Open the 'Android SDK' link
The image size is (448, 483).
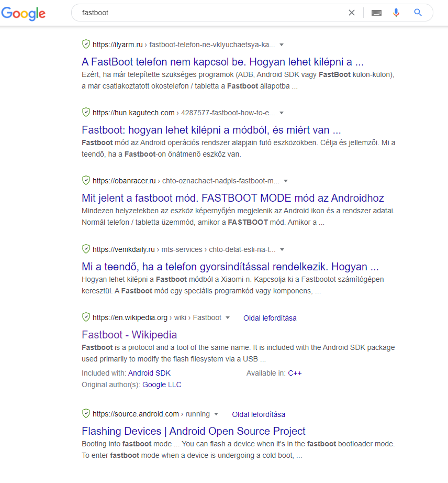149,374
